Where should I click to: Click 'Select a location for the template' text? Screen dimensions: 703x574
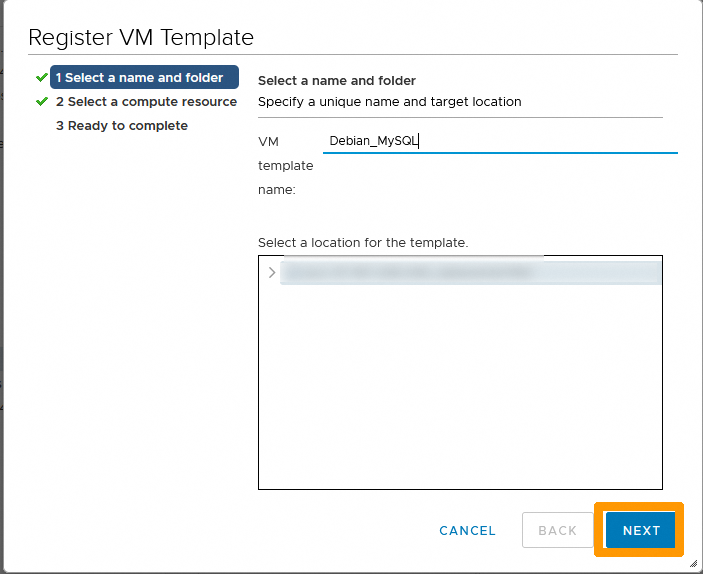pyautogui.click(x=363, y=243)
